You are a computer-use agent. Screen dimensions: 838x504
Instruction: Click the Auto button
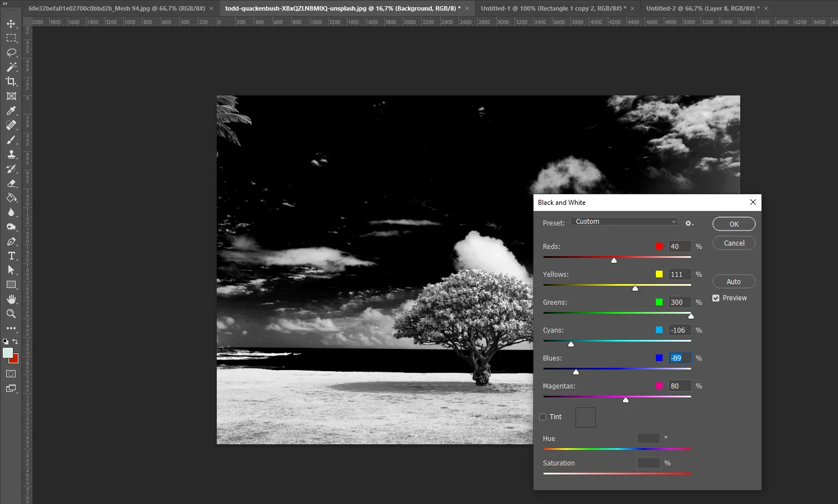click(734, 282)
